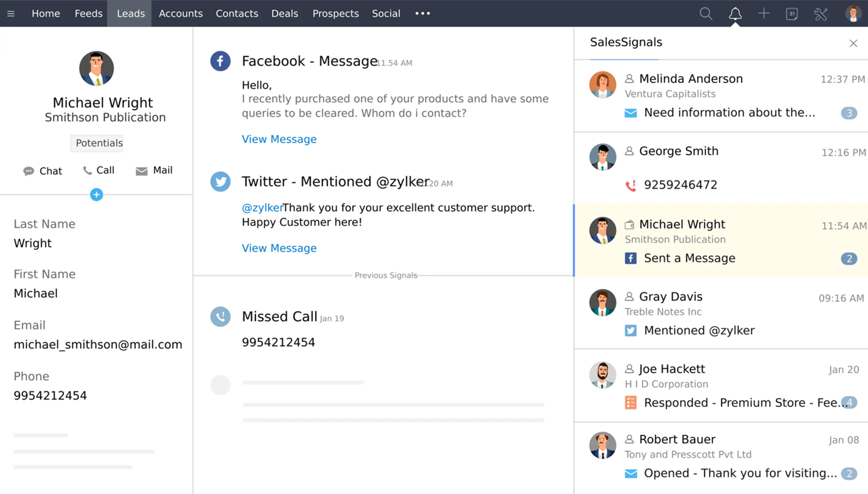
Task: Click the mail icon in Melinda Anderson signal
Action: pos(631,113)
